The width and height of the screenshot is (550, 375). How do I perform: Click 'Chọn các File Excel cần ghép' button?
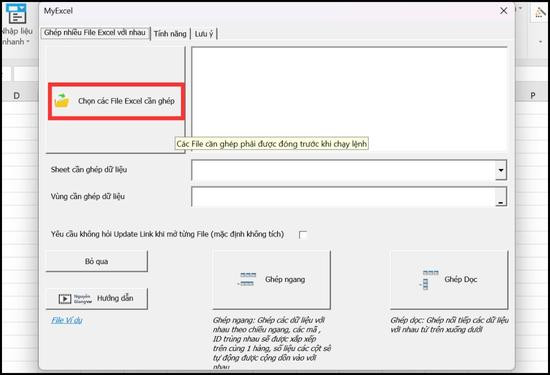[116, 101]
